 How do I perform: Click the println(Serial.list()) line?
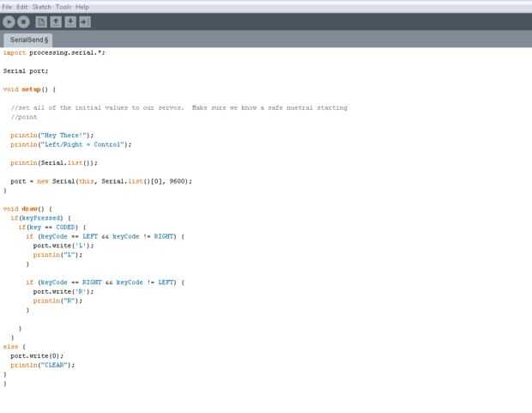click(54, 162)
